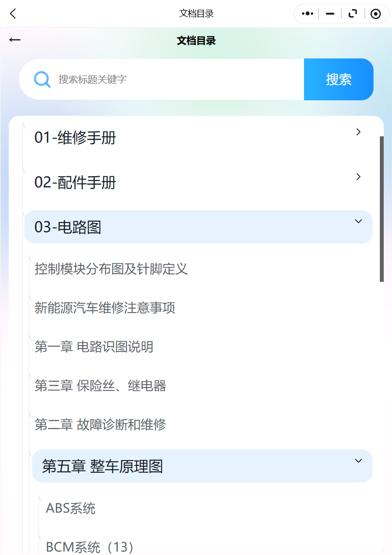Select 第一章 电路识图说明
392x555 pixels.
94,347
